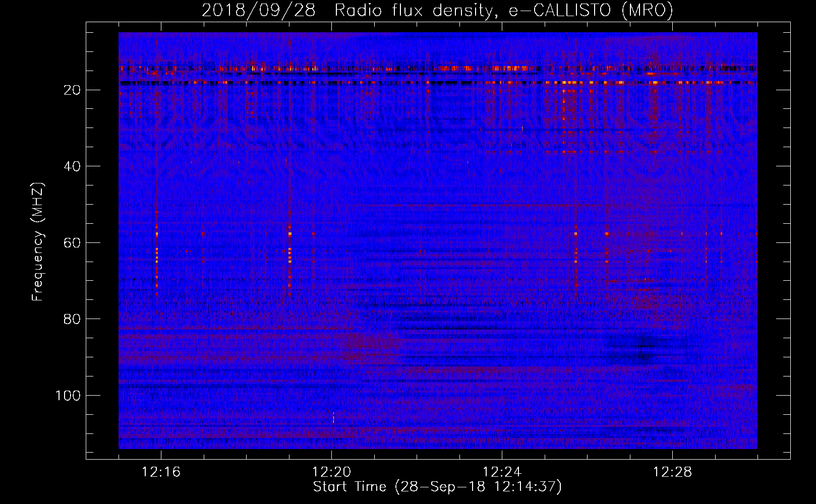Click the 12:24 time tick label

tap(502, 472)
